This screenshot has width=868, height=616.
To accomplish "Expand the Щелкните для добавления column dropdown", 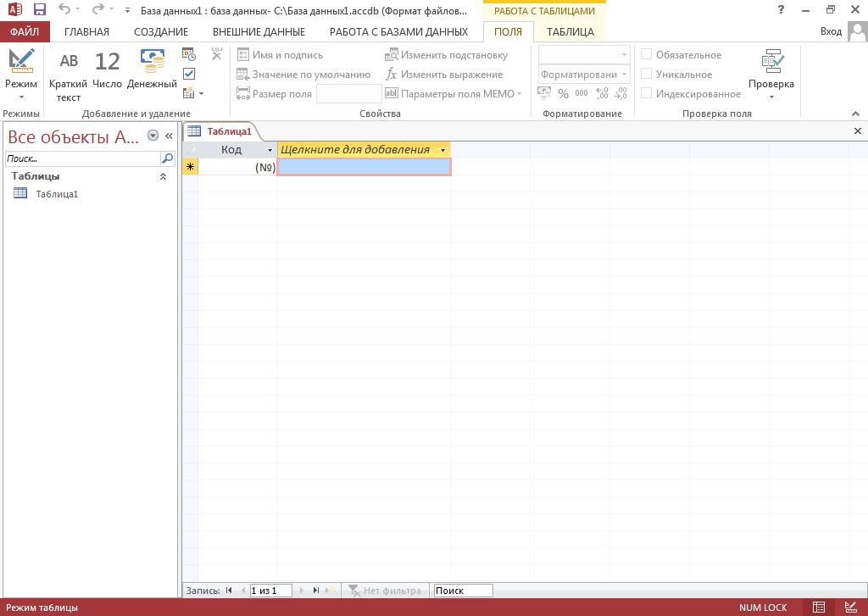I will click(442, 150).
